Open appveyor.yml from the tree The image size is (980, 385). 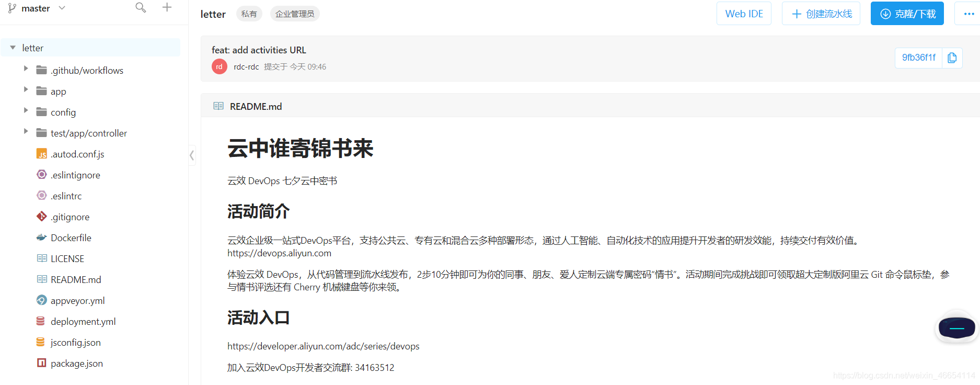coord(78,301)
